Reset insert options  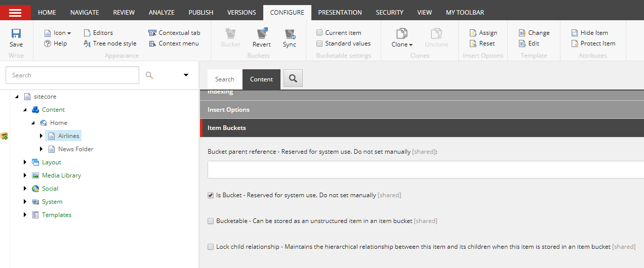482,43
